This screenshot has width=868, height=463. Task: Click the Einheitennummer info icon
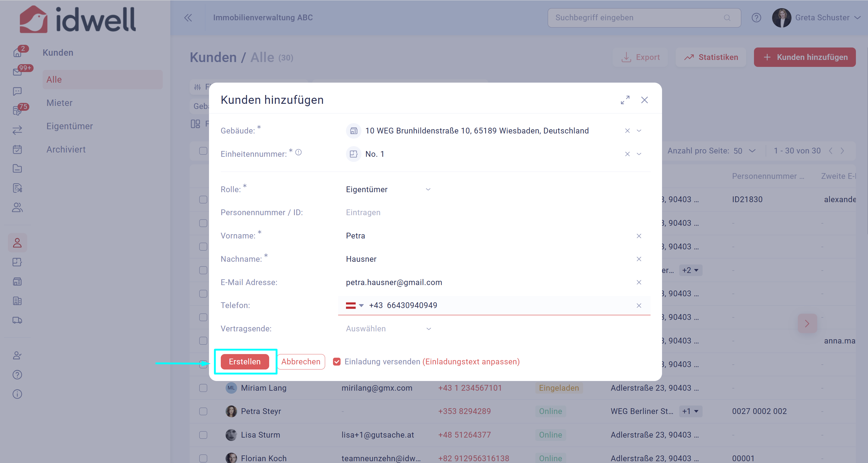[299, 152]
